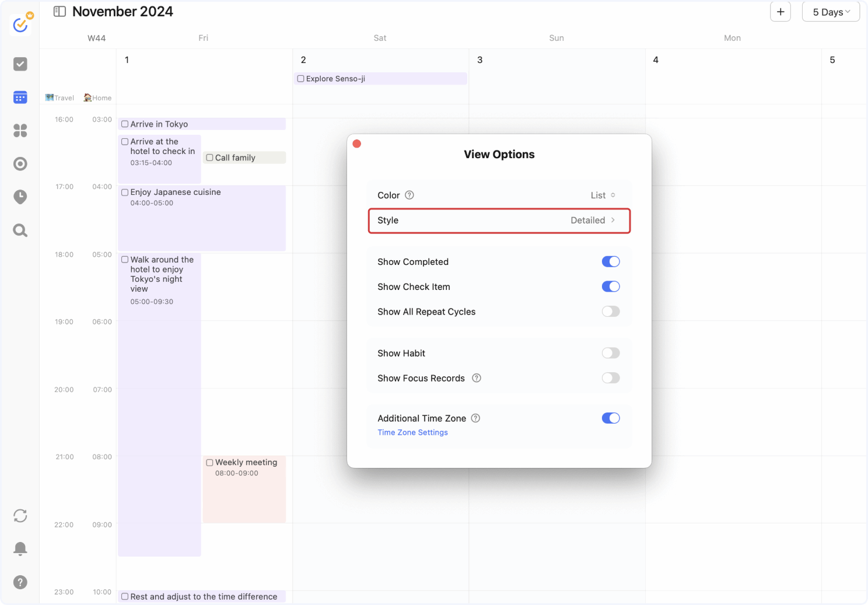The height and width of the screenshot is (605, 868).
Task: Open the Focus timer circle icon
Action: (x=20, y=164)
